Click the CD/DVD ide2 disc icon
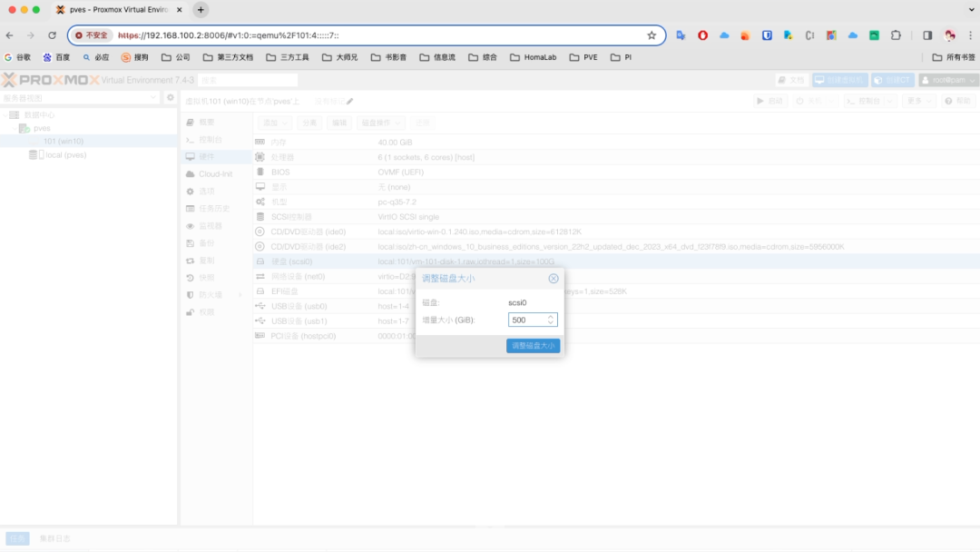This screenshot has height=552, width=980. click(260, 247)
